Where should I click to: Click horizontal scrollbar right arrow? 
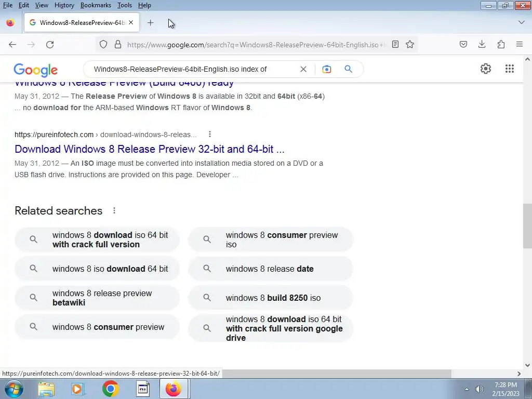coord(519,374)
